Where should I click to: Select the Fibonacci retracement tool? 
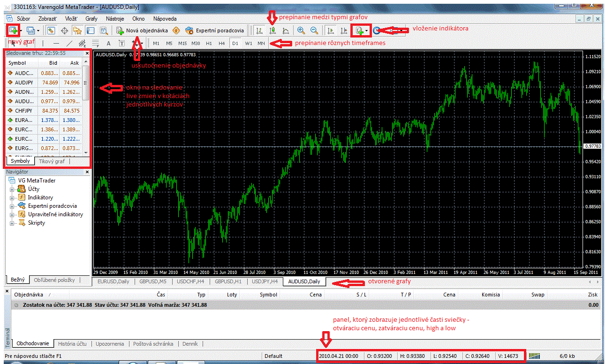click(x=95, y=43)
